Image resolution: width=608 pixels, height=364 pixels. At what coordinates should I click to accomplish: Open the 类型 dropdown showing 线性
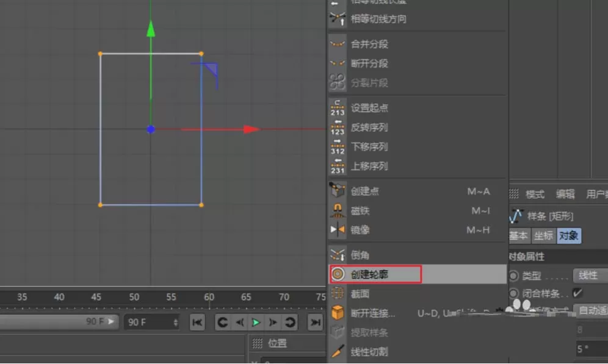pyautogui.click(x=590, y=276)
